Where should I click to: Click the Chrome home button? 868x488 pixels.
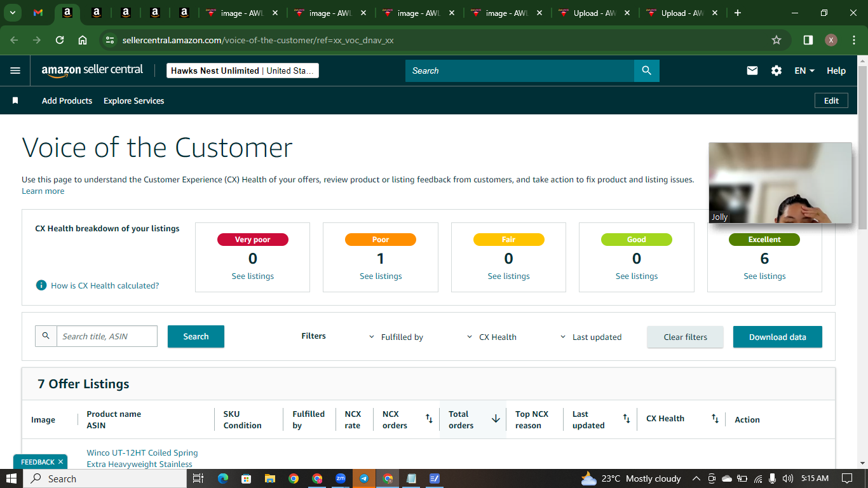coord(83,40)
